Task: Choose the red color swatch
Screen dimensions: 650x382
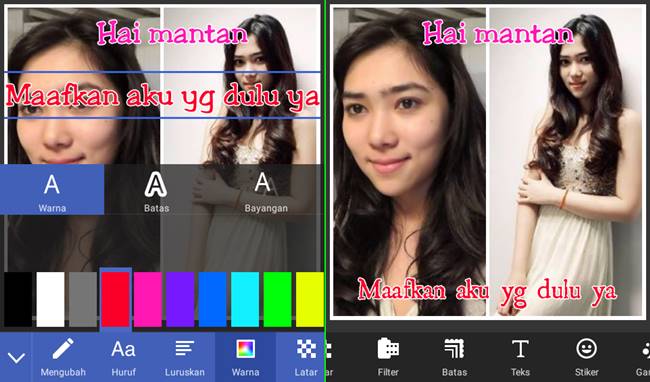Action: coord(115,299)
